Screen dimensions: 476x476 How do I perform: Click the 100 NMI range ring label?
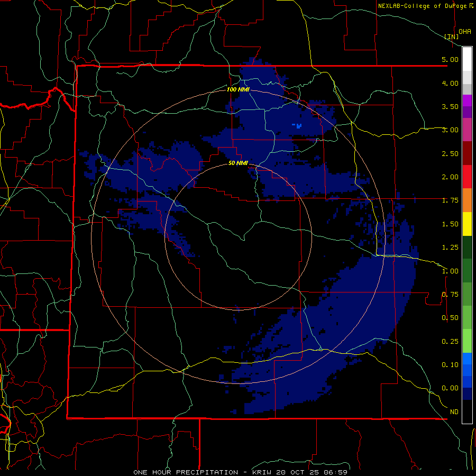[238, 89]
